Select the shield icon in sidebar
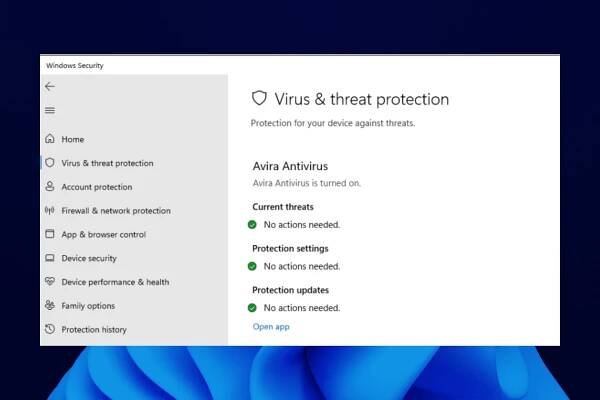The image size is (600, 400). [50, 163]
